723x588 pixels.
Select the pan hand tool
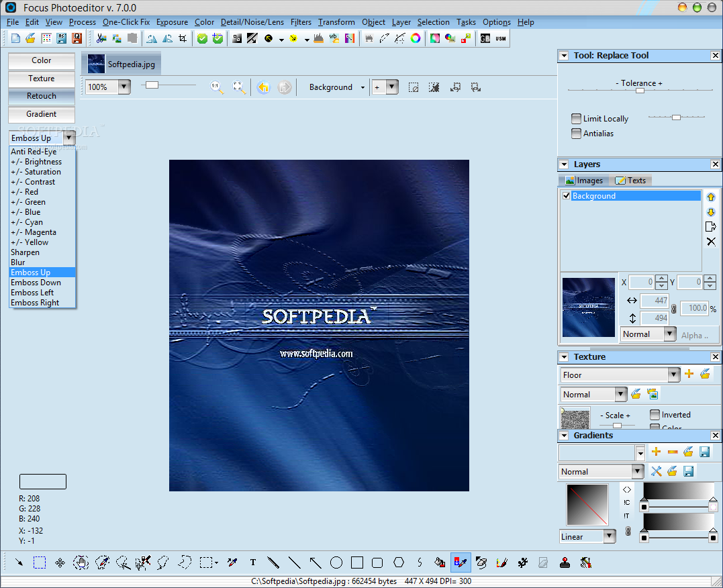[x=81, y=562]
